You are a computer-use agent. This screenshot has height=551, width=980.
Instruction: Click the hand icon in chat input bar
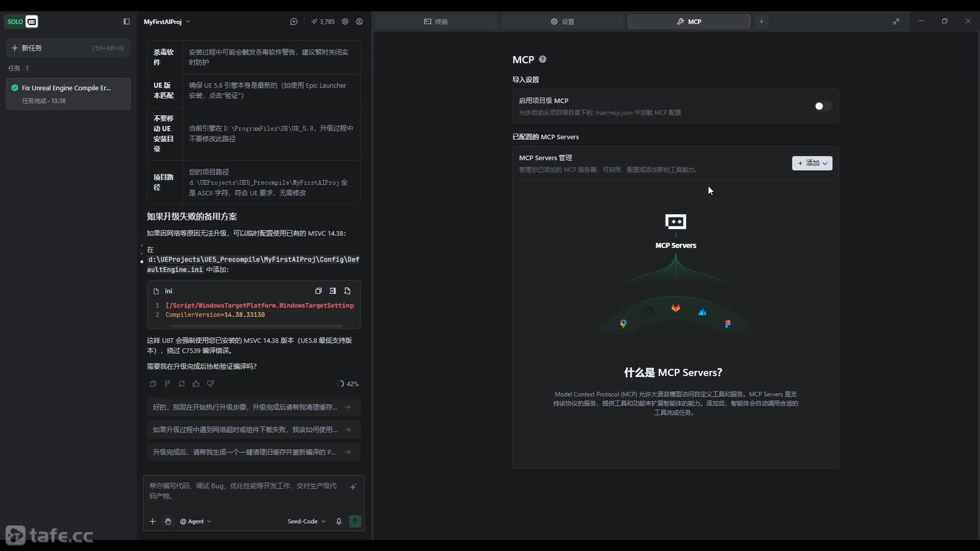coord(168,521)
